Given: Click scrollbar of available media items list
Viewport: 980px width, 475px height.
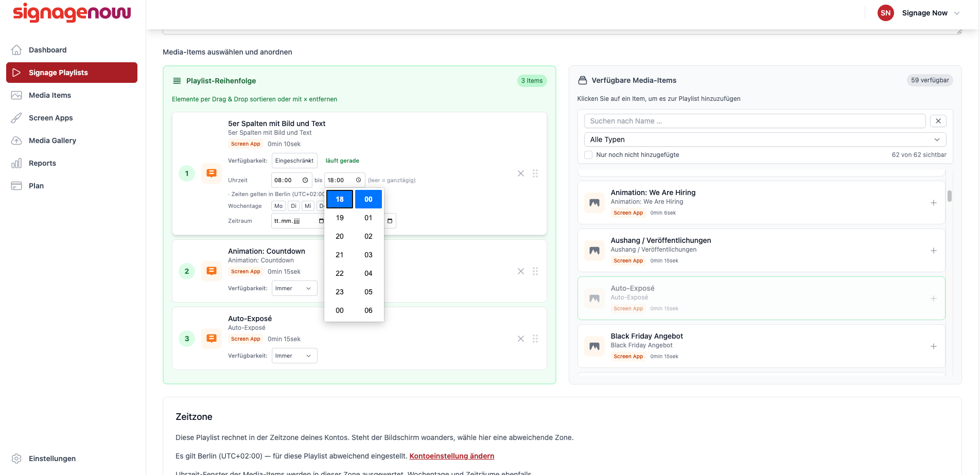Looking at the screenshot, I should pyautogui.click(x=950, y=196).
